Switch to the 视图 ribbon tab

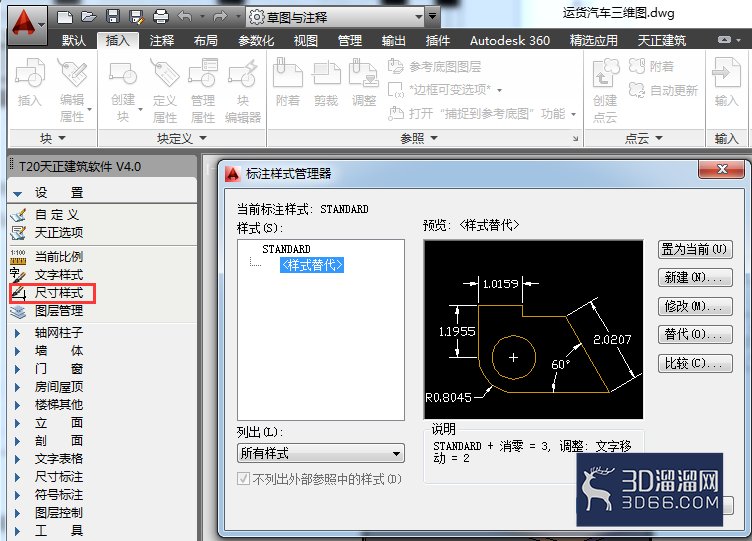click(x=306, y=41)
